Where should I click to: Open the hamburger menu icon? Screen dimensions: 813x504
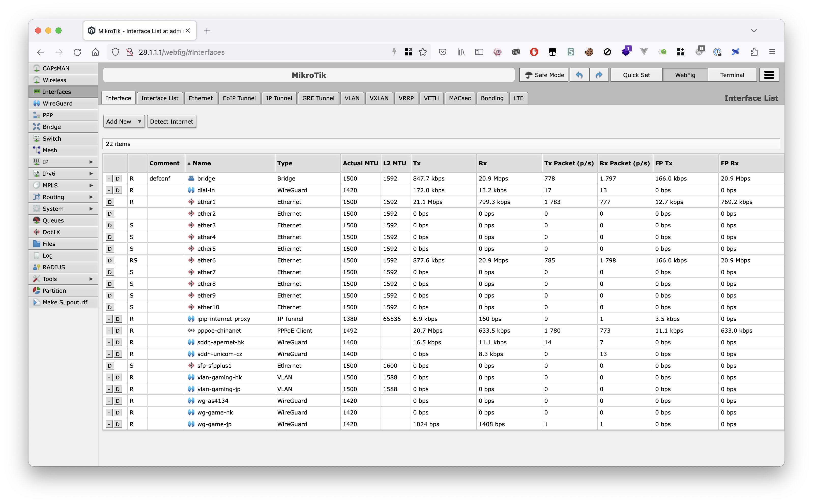coord(769,75)
